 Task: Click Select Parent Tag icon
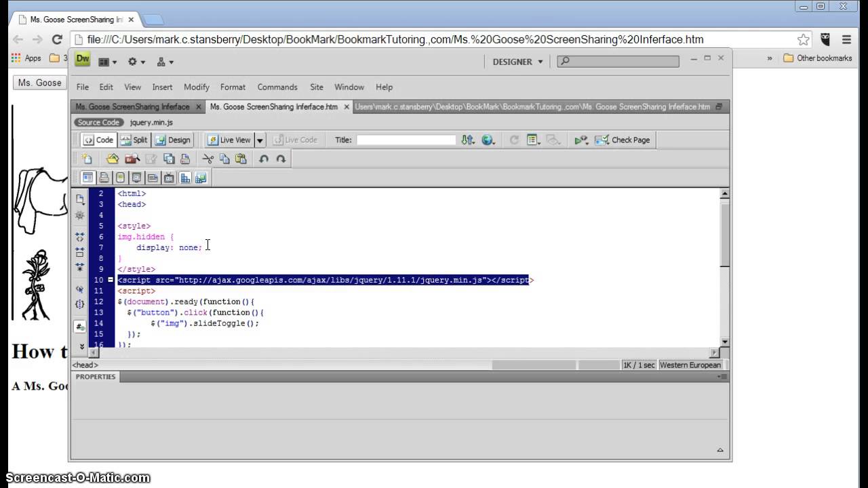(80, 289)
